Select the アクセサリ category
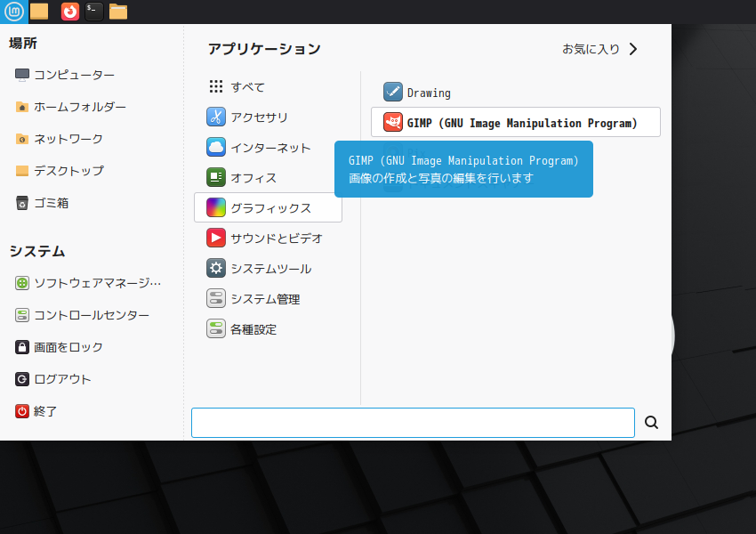The image size is (756, 534). pos(268,117)
